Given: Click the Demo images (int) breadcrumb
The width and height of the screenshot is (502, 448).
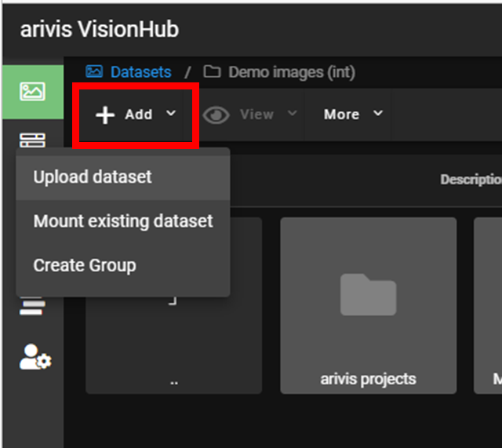Looking at the screenshot, I should 292,72.
